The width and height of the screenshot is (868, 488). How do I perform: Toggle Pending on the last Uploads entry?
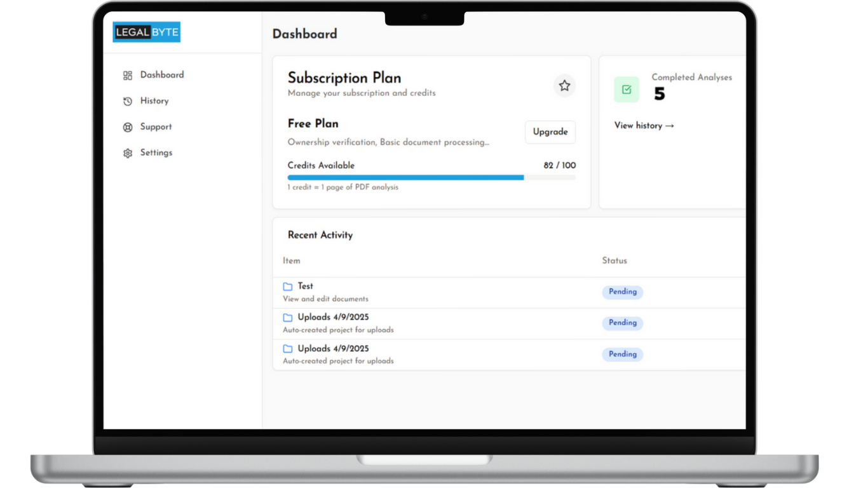point(622,354)
